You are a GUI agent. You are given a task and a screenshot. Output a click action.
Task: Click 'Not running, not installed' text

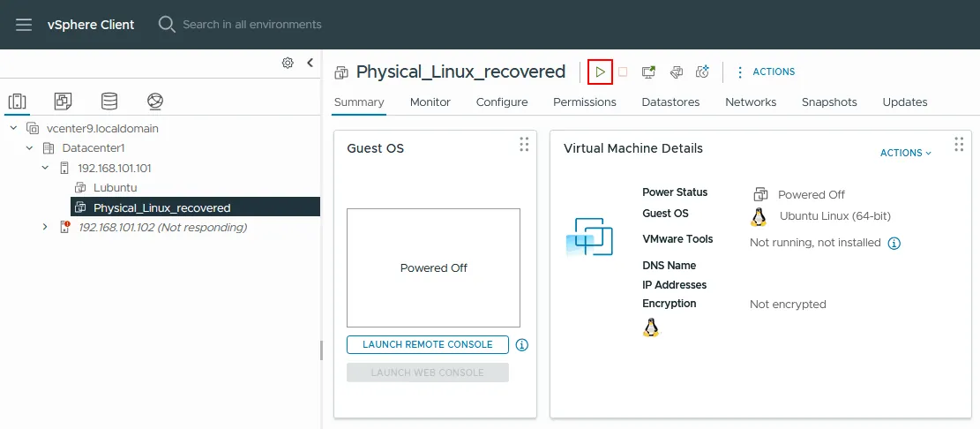pyautogui.click(x=815, y=243)
